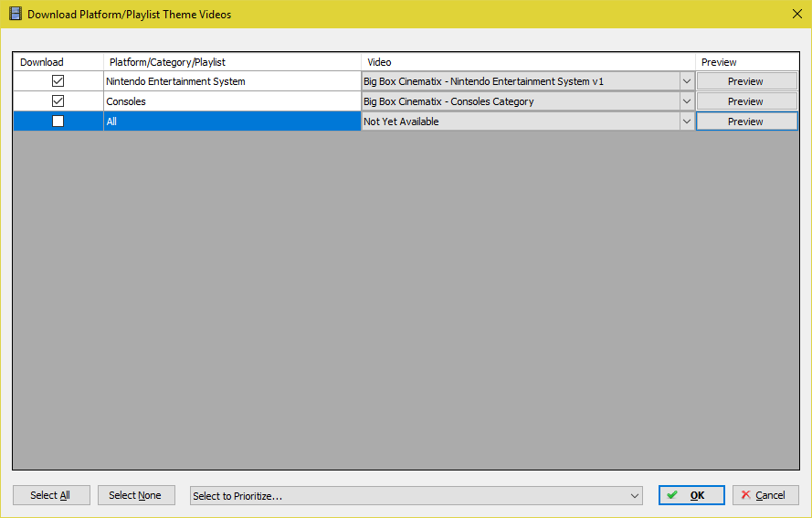Screen dimensions: 812x518
Task: Click the Platform/Category/Playlist column header
Action: 232,62
